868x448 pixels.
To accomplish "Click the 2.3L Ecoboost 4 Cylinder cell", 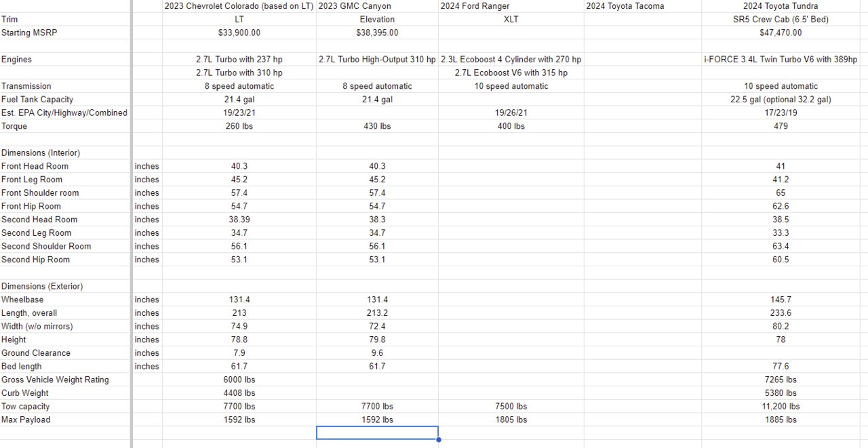I will [511, 60].
